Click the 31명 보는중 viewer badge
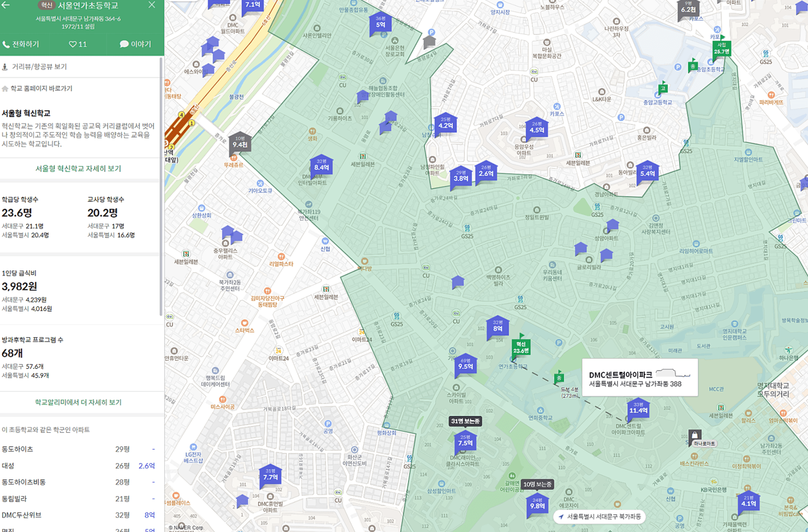Screen dimensions: 808x532 [466, 421]
